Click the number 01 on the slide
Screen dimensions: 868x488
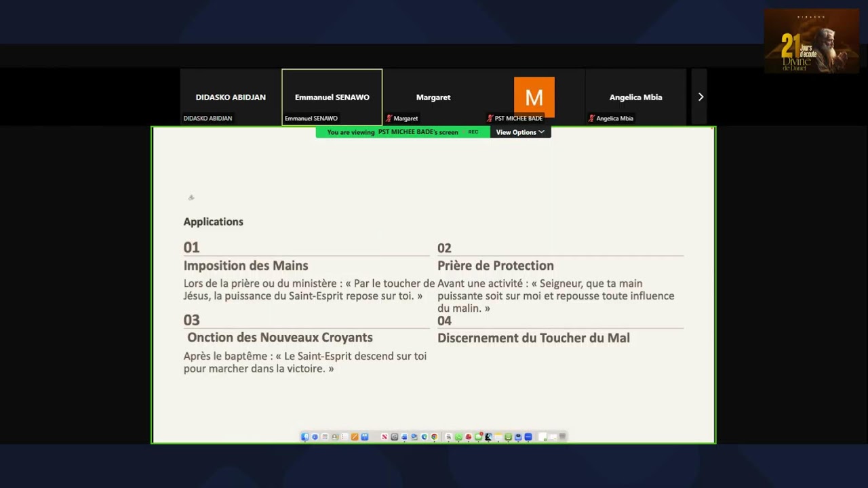click(x=191, y=247)
